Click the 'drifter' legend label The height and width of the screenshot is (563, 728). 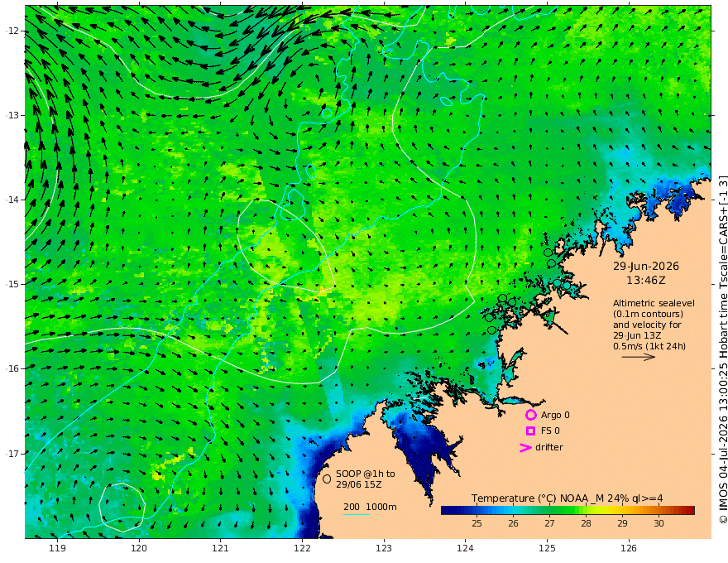point(548,447)
